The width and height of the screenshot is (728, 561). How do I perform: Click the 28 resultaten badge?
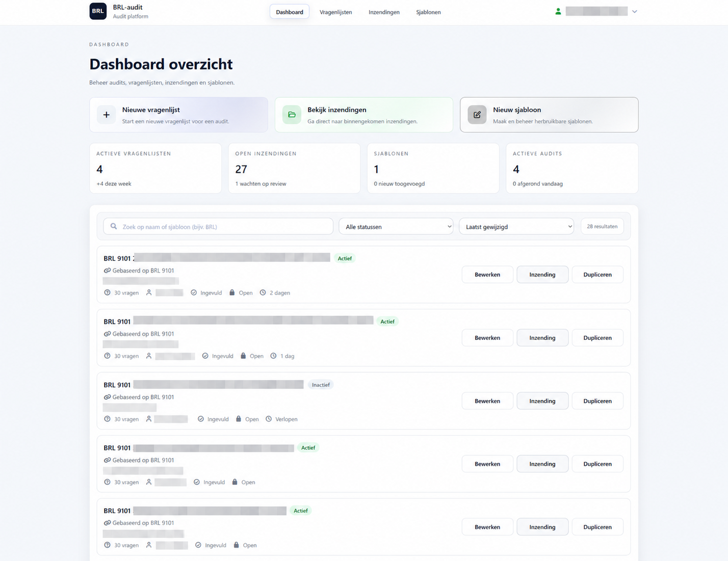[602, 226]
